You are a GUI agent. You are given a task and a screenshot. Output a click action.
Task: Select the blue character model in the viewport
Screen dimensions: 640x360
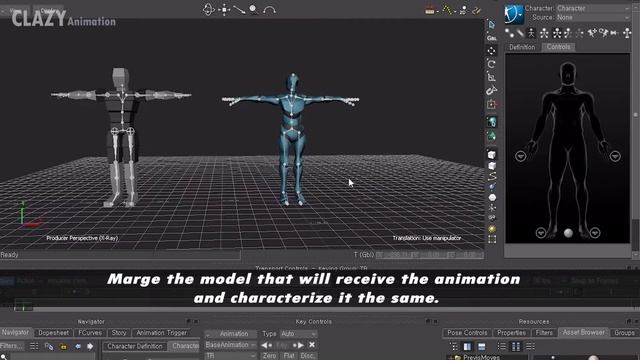291,139
